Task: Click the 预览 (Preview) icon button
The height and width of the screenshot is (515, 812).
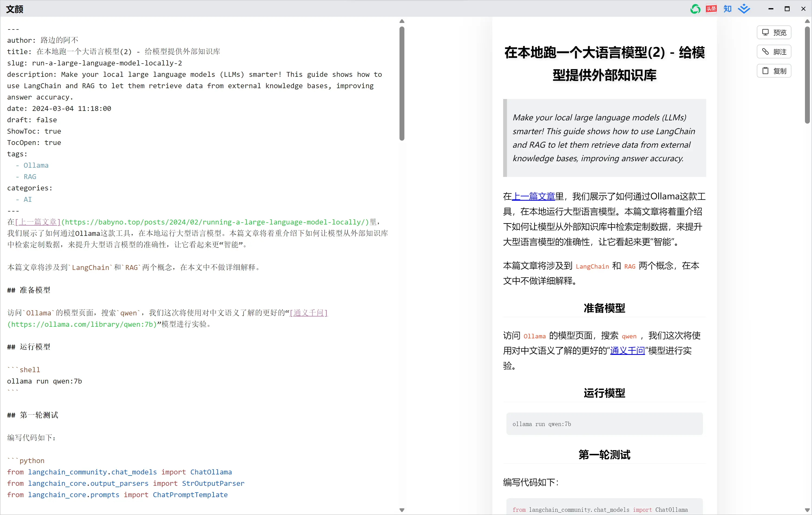Action: coord(776,32)
